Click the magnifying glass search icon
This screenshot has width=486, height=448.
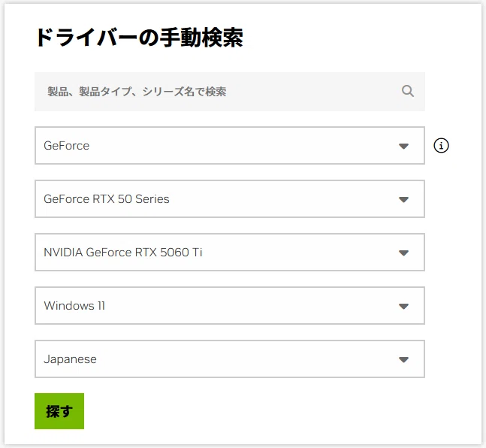pos(408,91)
